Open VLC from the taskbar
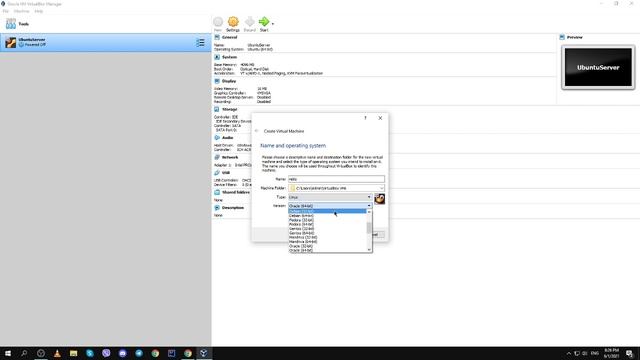This screenshot has width=640, height=360. (57, 353)
